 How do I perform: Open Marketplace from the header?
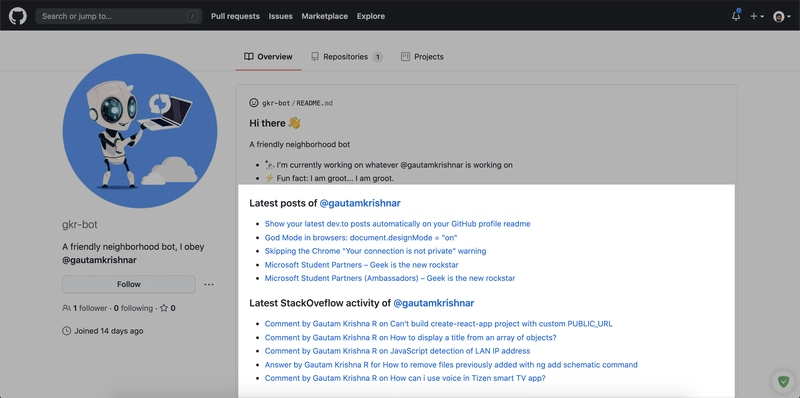coord(324,16)
